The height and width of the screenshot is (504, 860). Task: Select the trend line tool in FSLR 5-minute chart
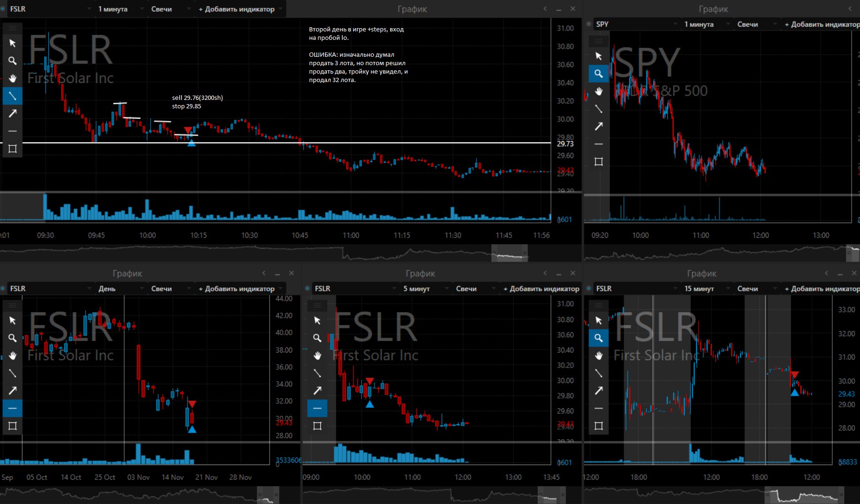click(317, 373)
